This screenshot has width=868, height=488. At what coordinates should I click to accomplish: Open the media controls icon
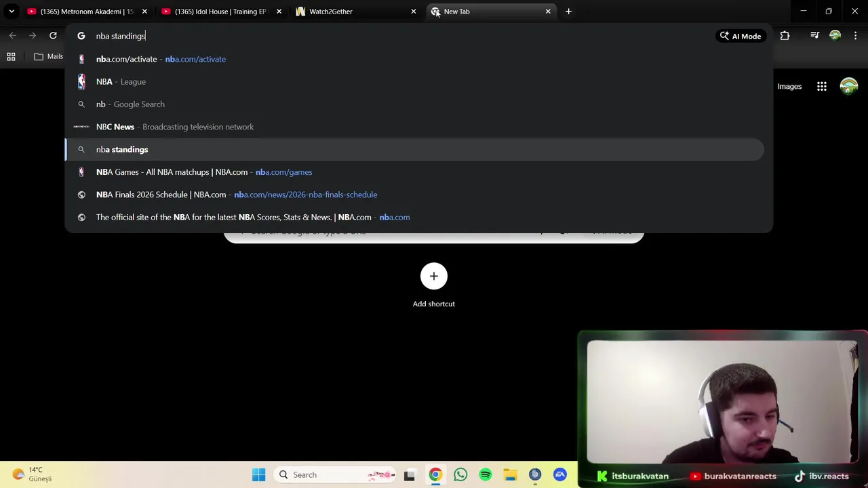click(815, 35)
